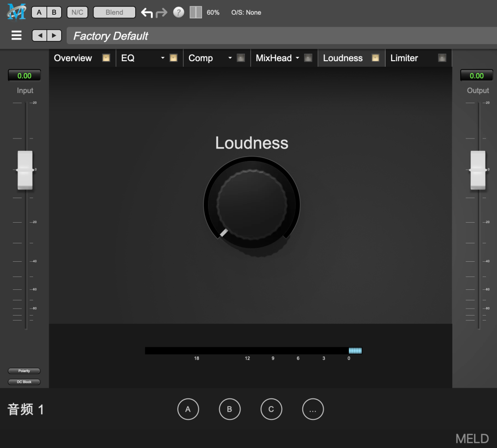
Task: Toggle the EQ enable LED
Action: coord(173,57)
